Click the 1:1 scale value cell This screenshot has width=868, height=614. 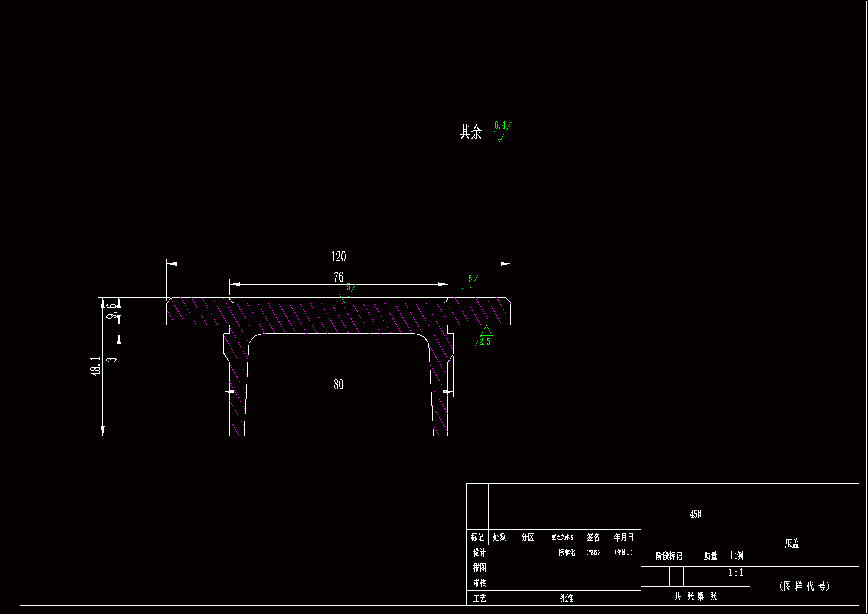pyautogui.click(x=736, y=573)
